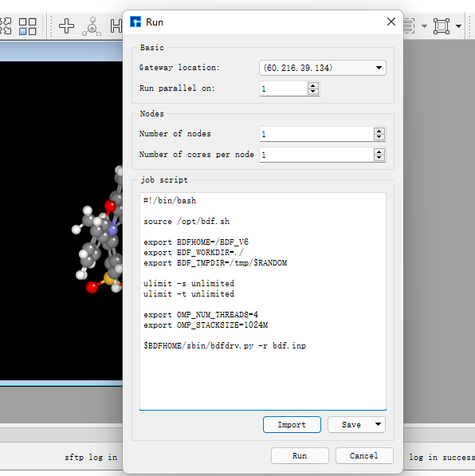Expand the Save button dropdown arrow
Image resolution: width=475 pixels, height=476 pixels.
pyautogui.click(x=378, y=424)
